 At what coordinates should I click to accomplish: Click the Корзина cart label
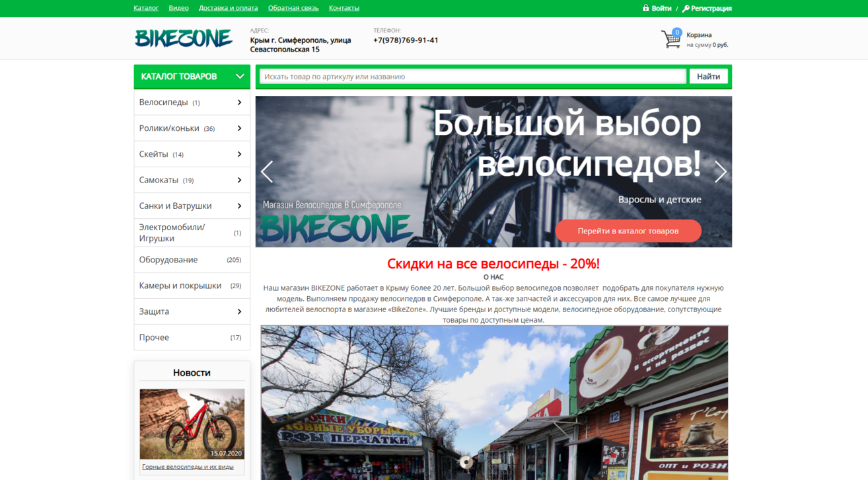coord(699,35)
